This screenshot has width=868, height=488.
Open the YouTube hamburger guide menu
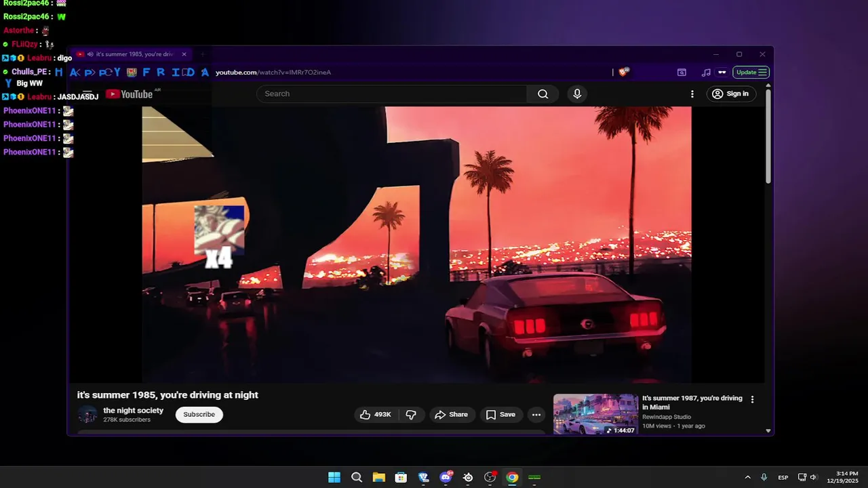(x=87, y=94)
